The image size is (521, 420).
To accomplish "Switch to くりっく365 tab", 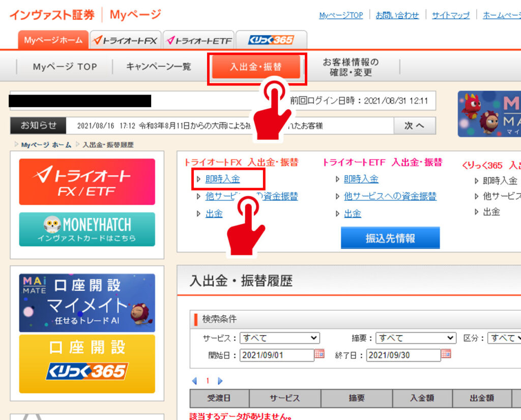I will point(271,40).
